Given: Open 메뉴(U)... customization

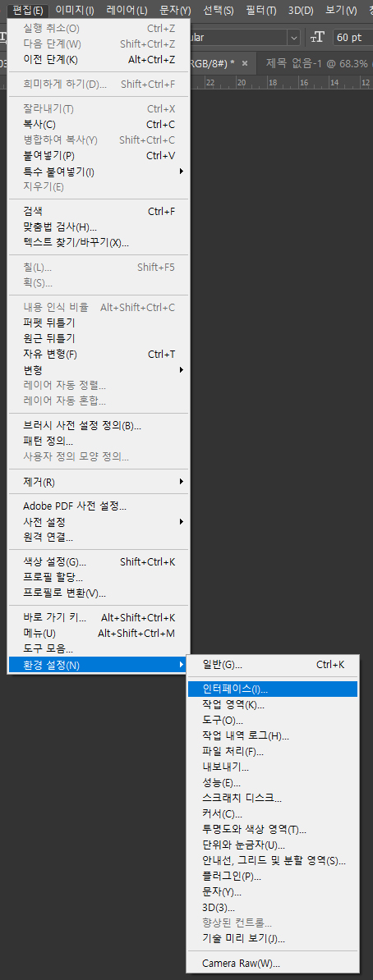Looking at the screenshot, I should pyautogui.click(x=99, y=633).
